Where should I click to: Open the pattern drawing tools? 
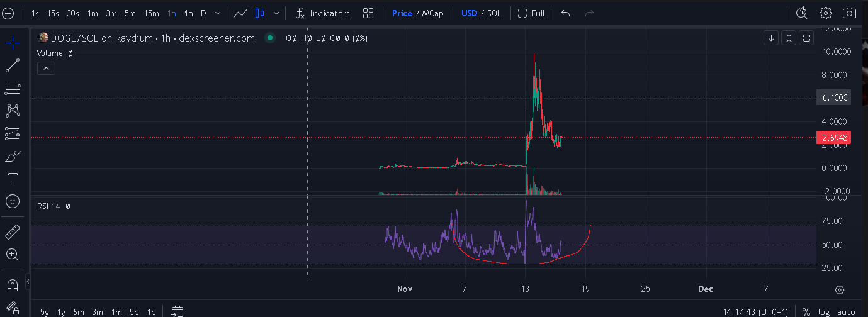click(x=13, y=111)
